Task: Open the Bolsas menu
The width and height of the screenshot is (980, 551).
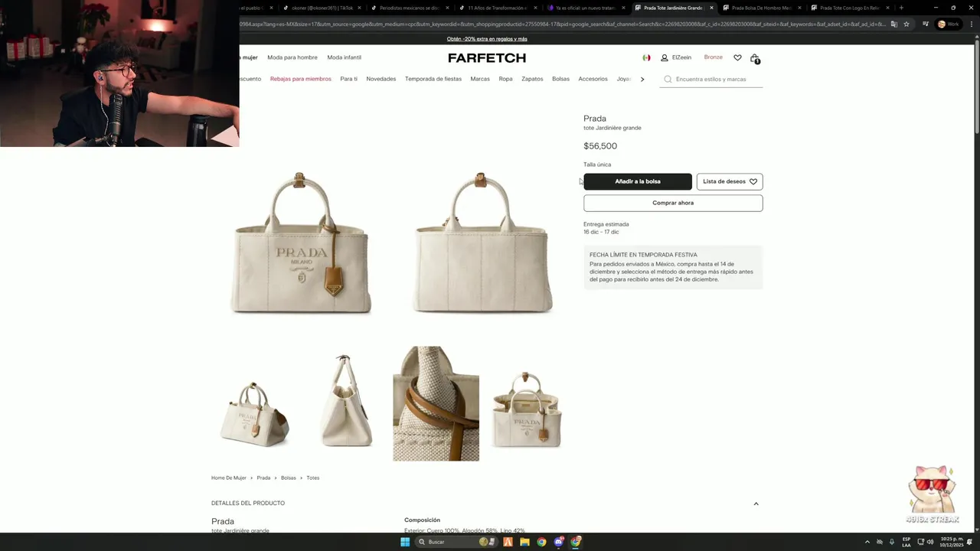Action: [x=560, y=79]
